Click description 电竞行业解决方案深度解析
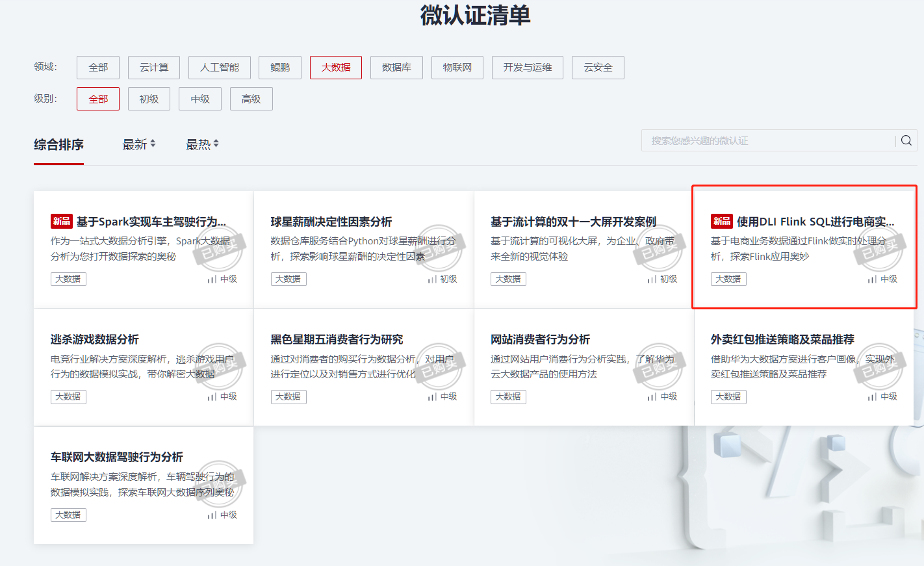 (142, 367)
